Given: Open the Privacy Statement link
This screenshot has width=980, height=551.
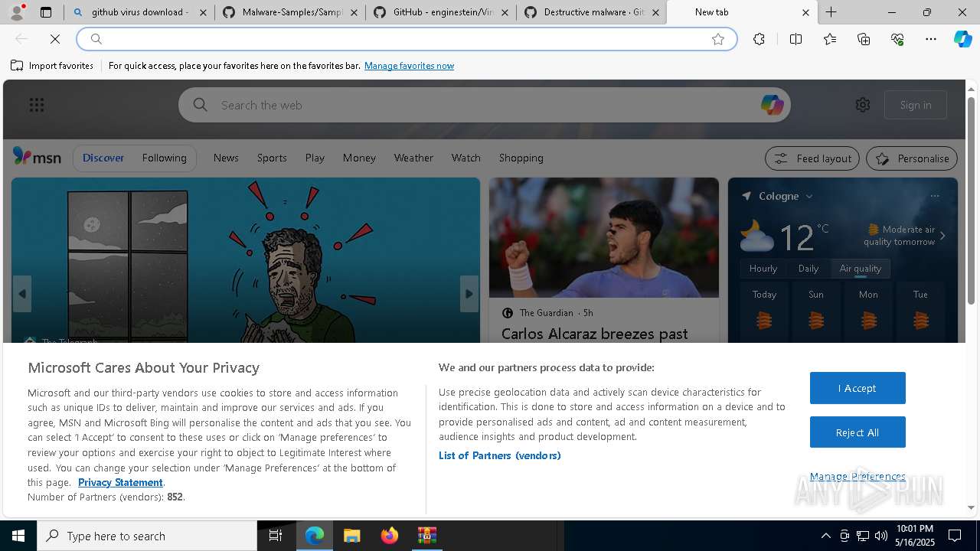Looking at the screenshot, I should (120, 482).
